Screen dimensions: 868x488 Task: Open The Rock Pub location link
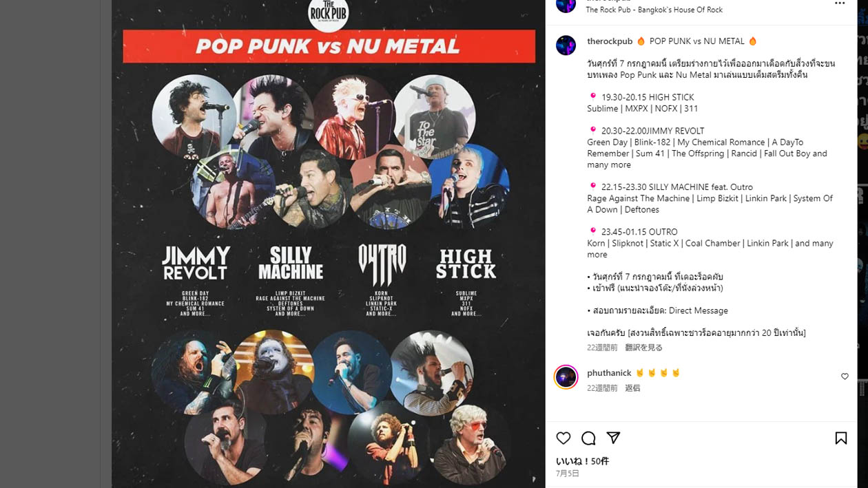pos(654,10)
